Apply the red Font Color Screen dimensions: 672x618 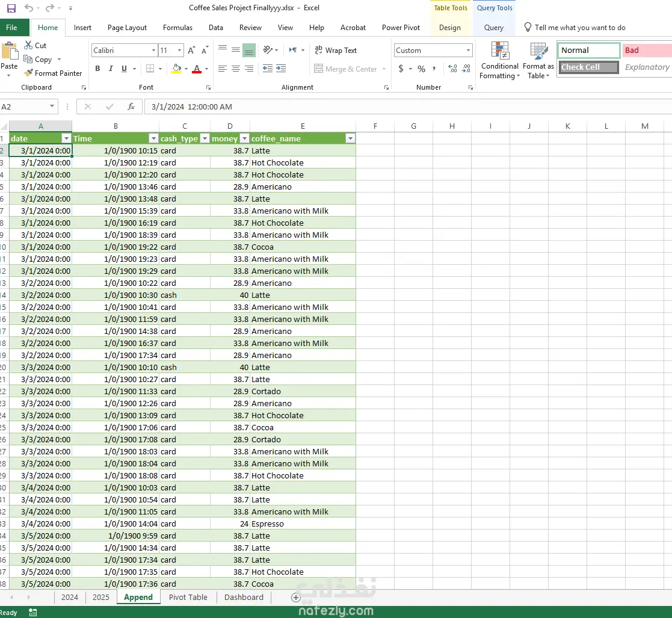click(x=197, y=69)
